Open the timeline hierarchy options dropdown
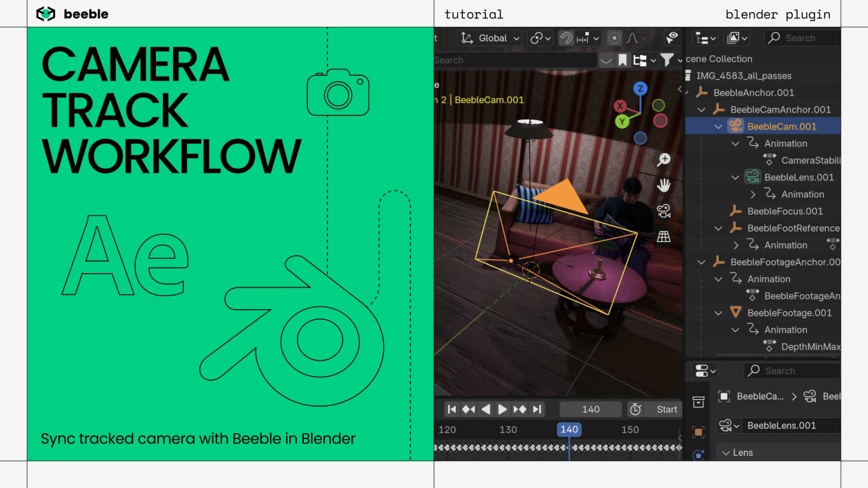 (x=644, y=60)
